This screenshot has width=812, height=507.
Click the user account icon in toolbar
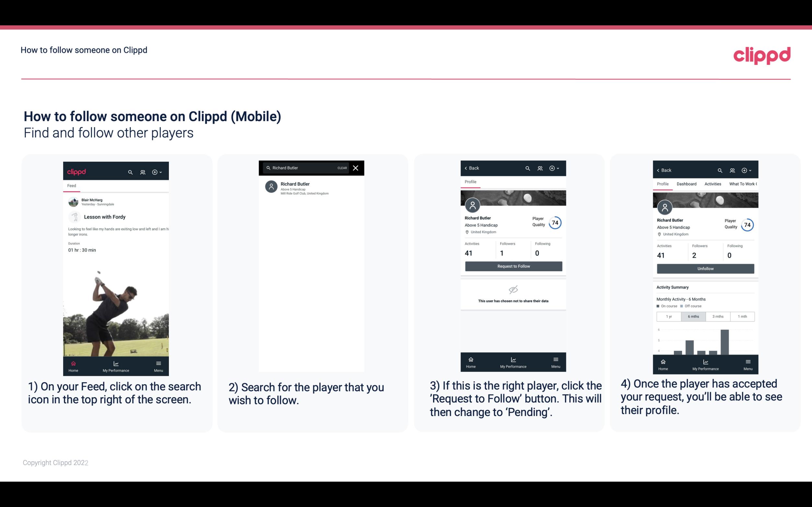(x=142, y=172)
